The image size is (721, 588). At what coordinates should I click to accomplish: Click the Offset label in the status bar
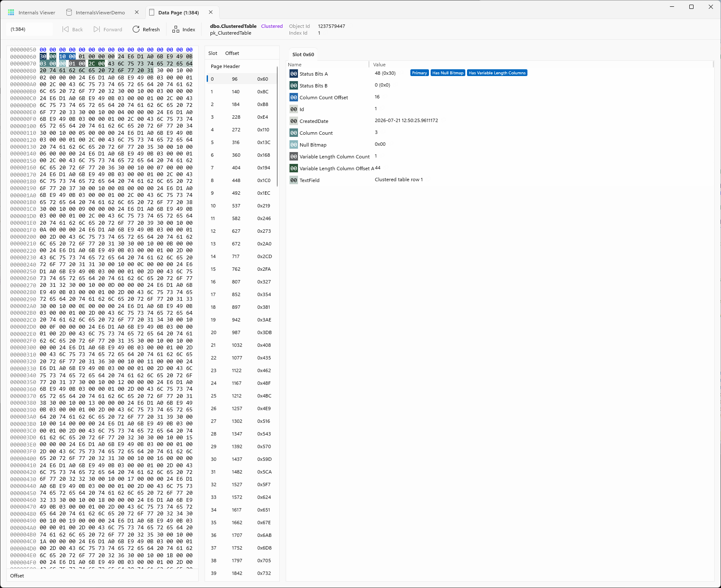(17, 576)
